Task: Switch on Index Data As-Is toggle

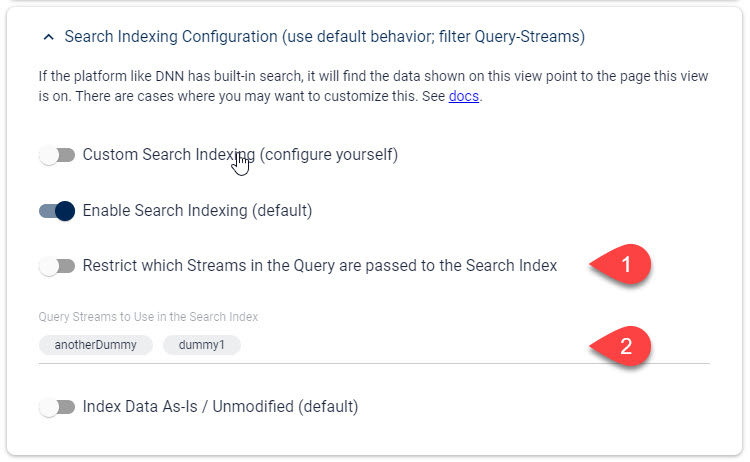Action: point(57,407)
